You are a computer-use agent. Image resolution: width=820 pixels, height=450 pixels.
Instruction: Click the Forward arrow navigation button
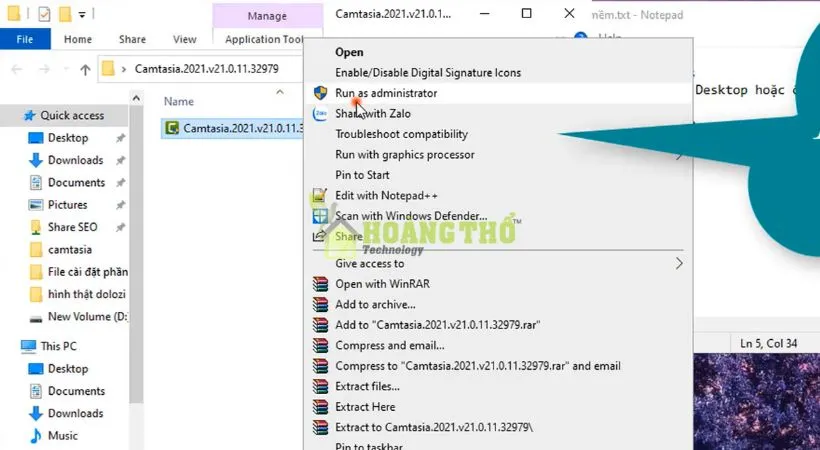pos(45,69)
